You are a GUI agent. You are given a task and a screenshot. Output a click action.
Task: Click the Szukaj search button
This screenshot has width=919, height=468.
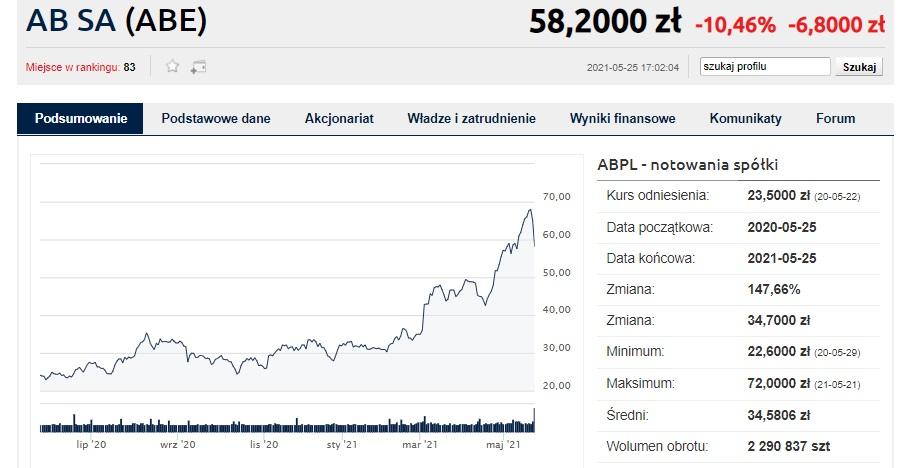(859, 67)
